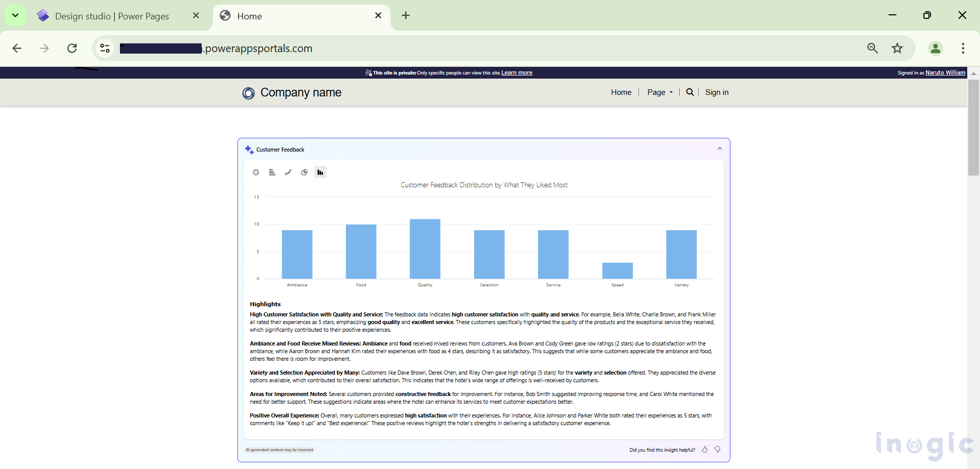Click the Variety bar in chart
980x469 pixels.
(681, 254)
